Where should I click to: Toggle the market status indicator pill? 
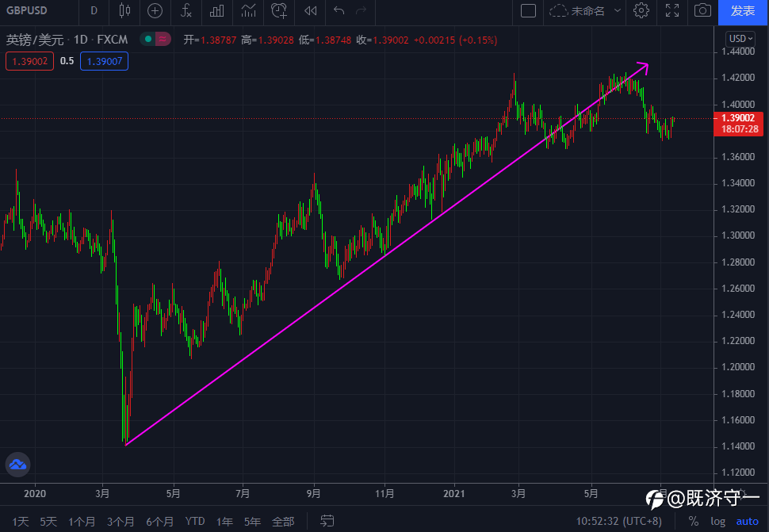click(x=155, y=39)
